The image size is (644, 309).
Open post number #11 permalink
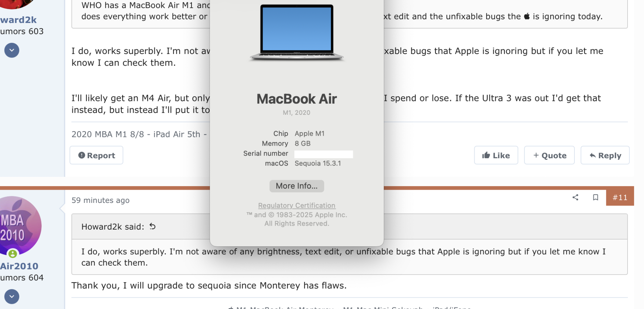click(620, 197)
